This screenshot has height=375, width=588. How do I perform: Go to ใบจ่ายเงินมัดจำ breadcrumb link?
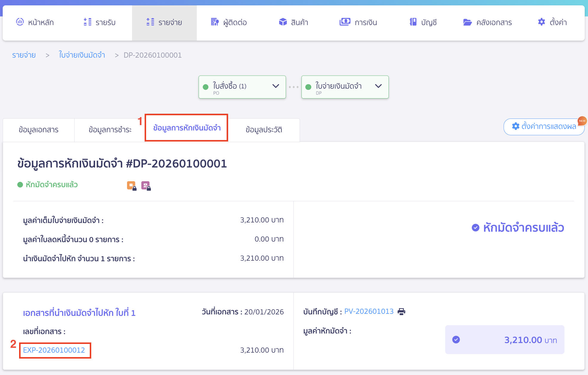[x=82, y=55]
